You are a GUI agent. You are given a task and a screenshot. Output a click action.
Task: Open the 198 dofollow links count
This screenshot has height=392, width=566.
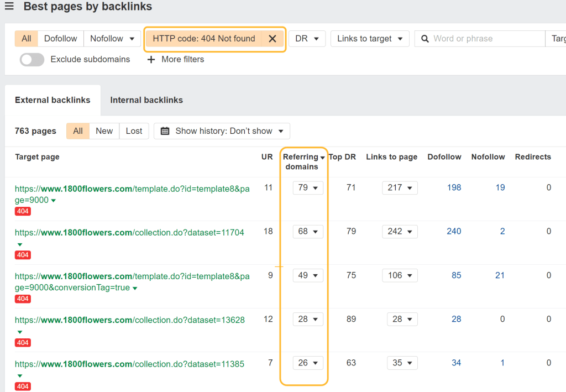454,187
